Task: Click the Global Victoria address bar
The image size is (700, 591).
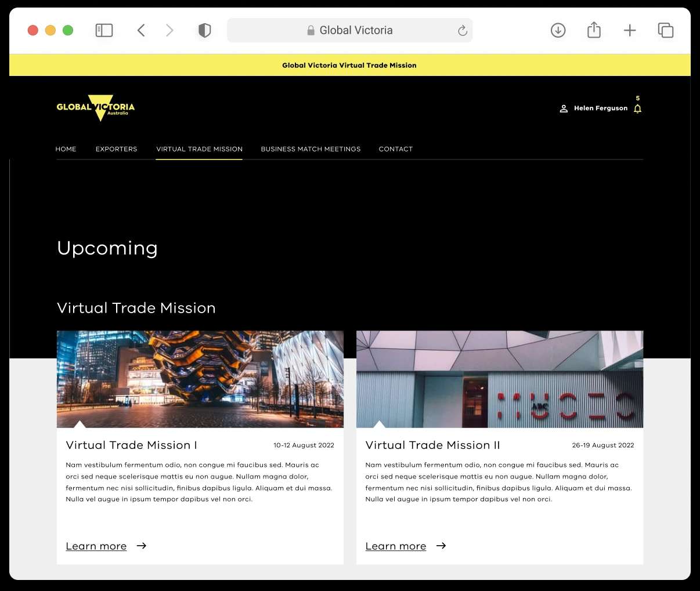Action: [x=350, y=30]
